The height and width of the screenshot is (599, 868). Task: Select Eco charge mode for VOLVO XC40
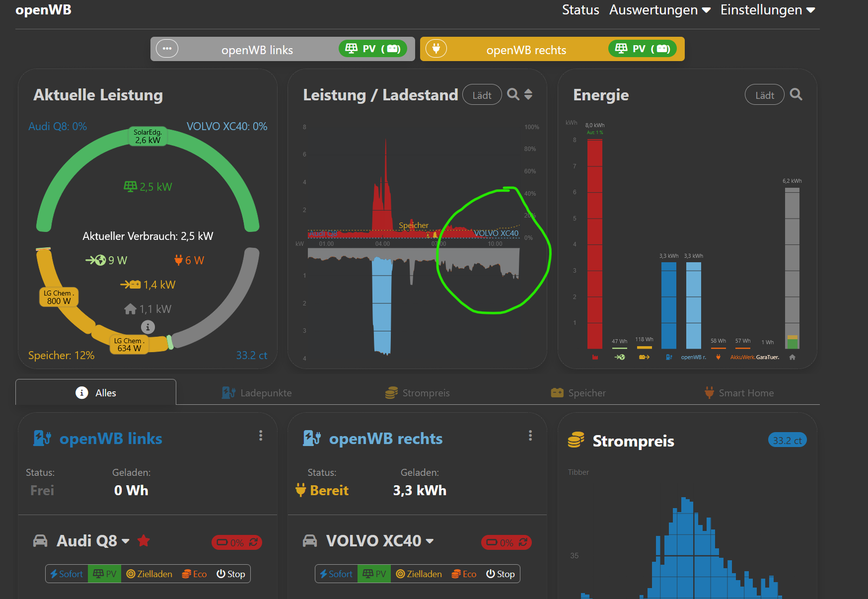(x=464, y=574)
